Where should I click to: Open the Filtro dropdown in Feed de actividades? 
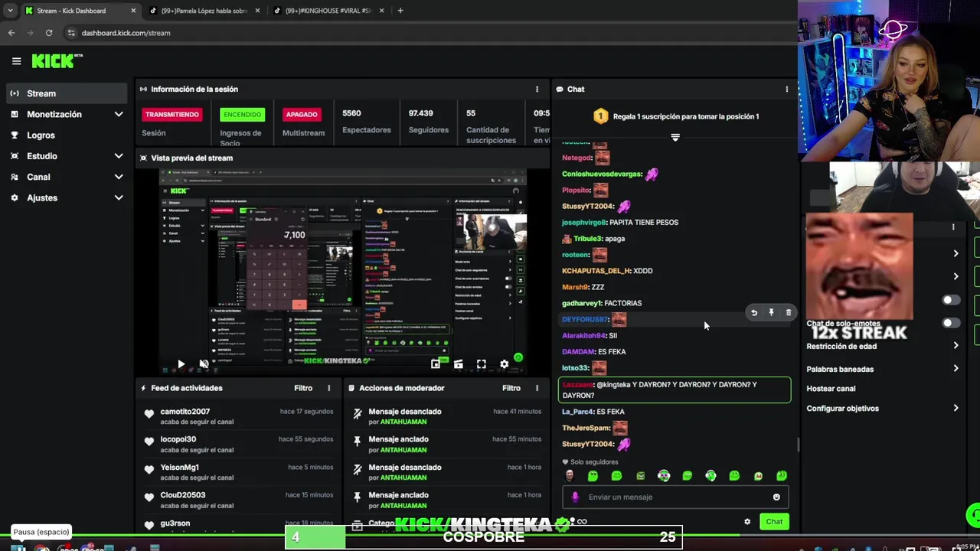pos(303,388)
